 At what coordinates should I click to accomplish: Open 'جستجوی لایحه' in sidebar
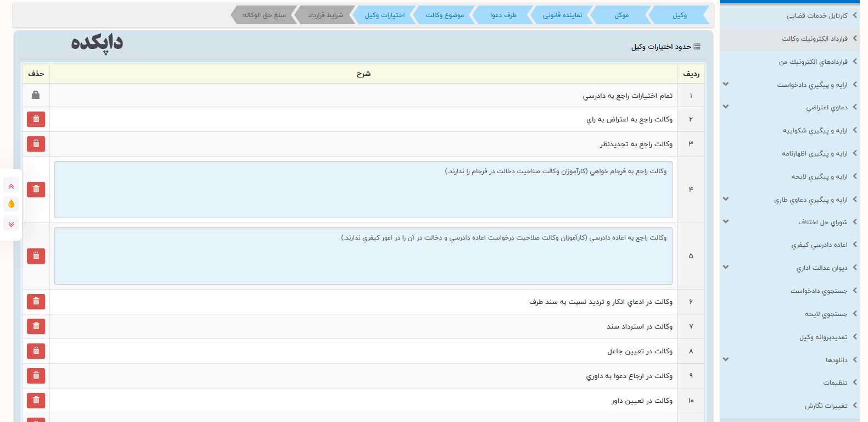[x=790, y=314]
